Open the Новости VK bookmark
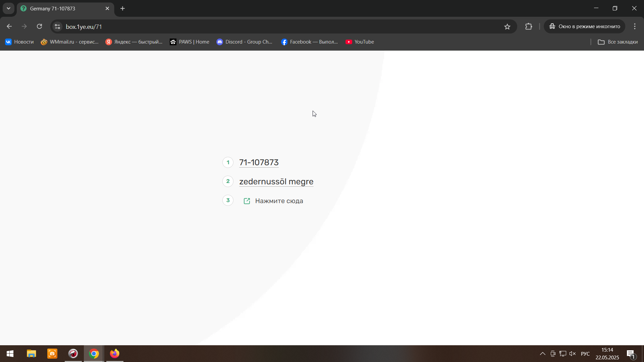This screenshot has height=362, width=644. click(19, 42)
